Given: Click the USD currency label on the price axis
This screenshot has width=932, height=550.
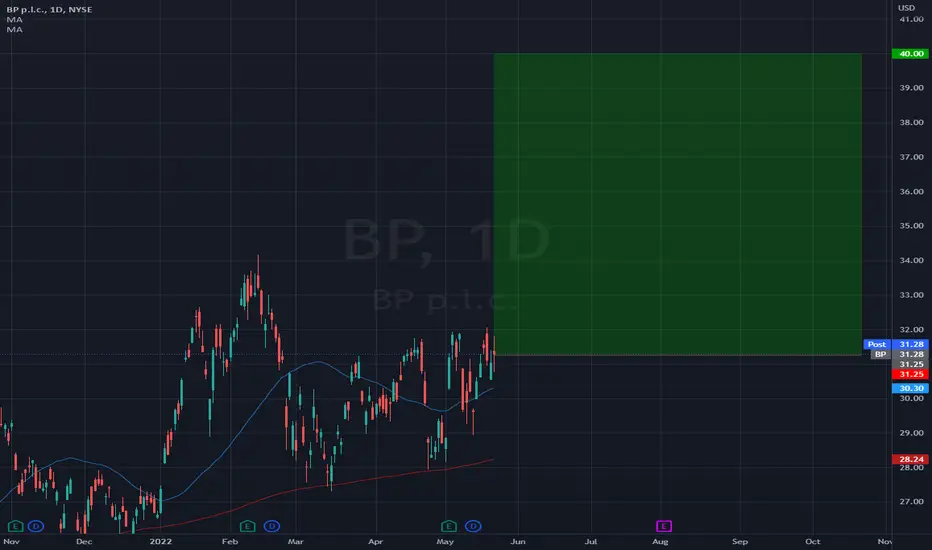Looking at the screenshot, I should pos(906,8).
